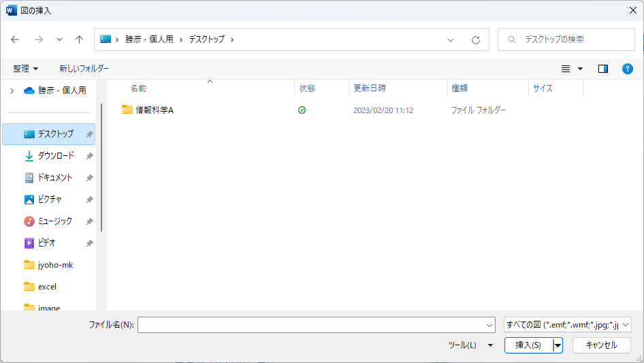Image resolution: width=644 pixels, height=363 pixels.
Task: Click the キャンセル button
Action: pos(601,345)
